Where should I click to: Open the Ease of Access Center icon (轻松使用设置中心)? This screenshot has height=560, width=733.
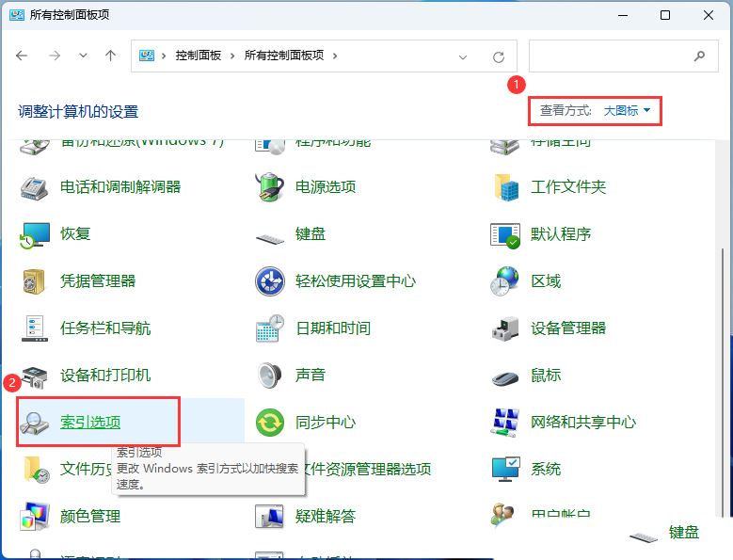(x=270, y=281)
